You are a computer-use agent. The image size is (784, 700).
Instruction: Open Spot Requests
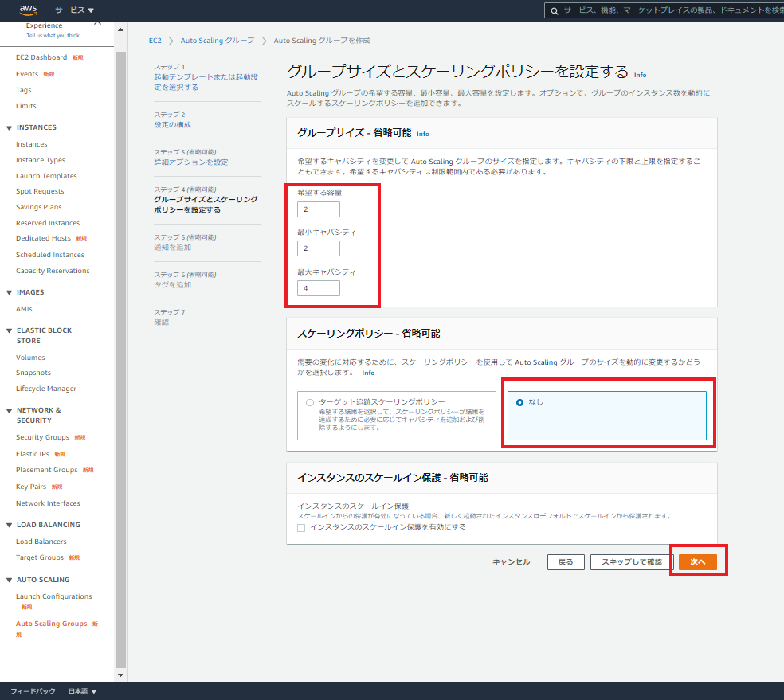pyautogui.click(x=40, y=191)
